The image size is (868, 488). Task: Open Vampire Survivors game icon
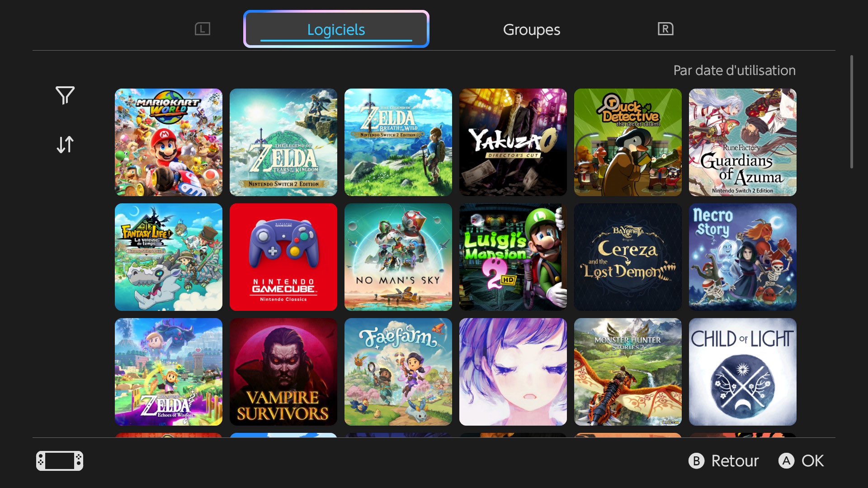pyautogui.click(x=283, y=372)
